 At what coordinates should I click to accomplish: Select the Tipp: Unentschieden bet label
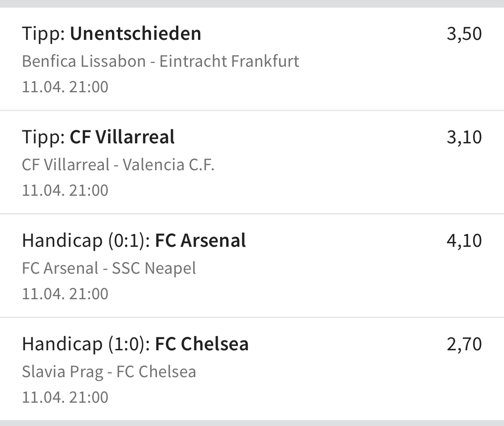pyautogui.click(x=112, y=34)
